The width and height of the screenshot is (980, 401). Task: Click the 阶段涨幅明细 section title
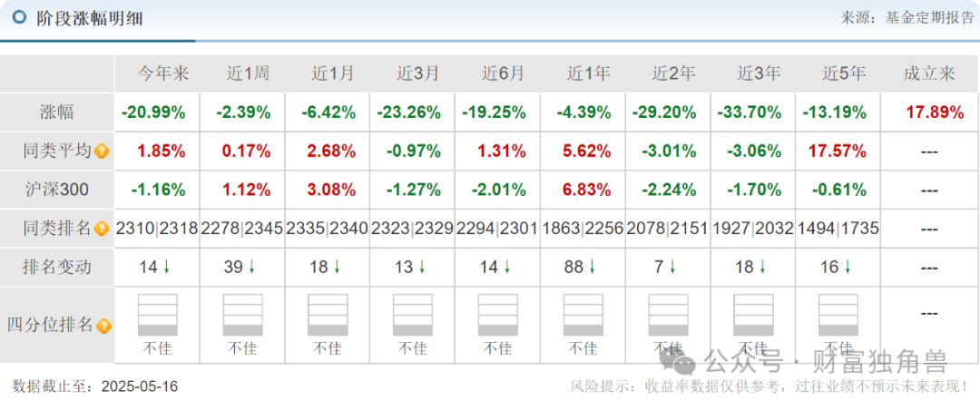point(89,18)
